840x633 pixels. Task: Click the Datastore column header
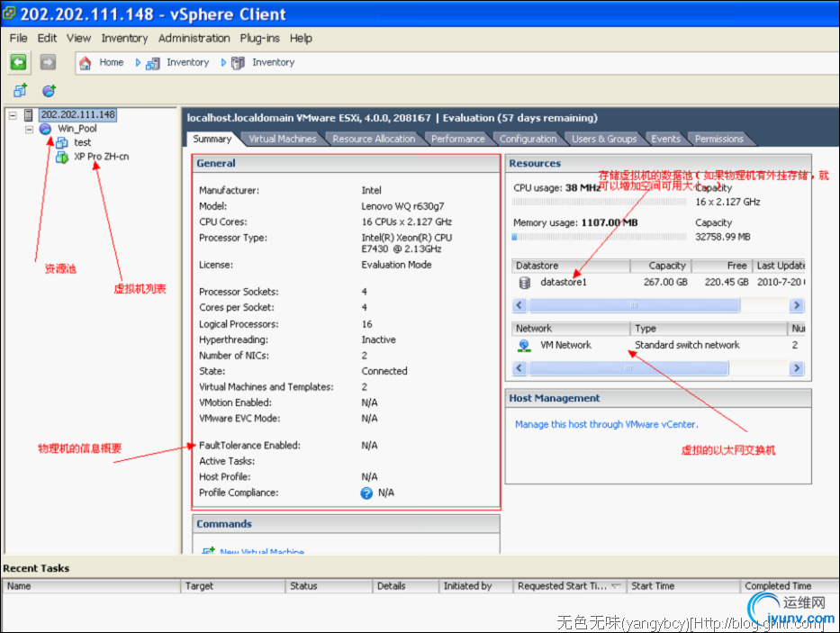pos(571,266)
